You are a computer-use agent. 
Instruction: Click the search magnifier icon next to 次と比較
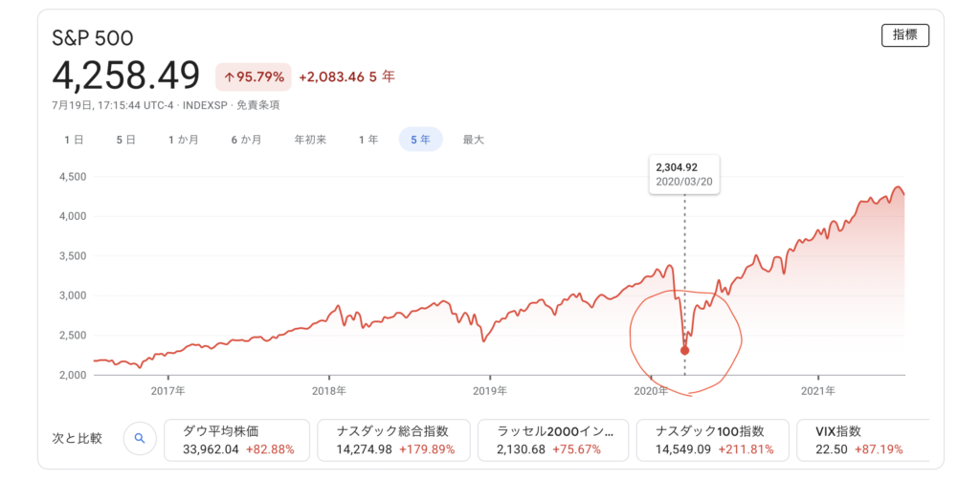point(140,439)
